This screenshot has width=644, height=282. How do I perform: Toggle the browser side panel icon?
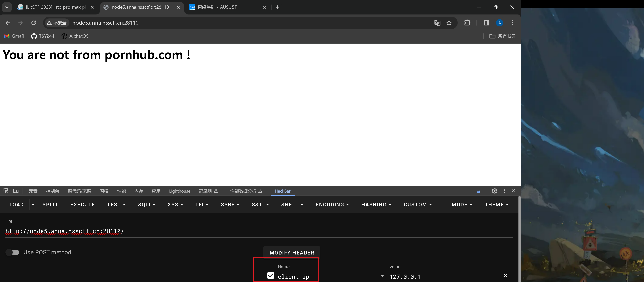click(486, 23)
